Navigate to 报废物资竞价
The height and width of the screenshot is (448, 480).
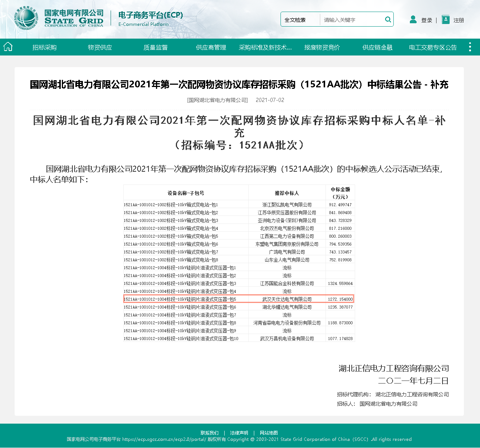click(322, 47)
